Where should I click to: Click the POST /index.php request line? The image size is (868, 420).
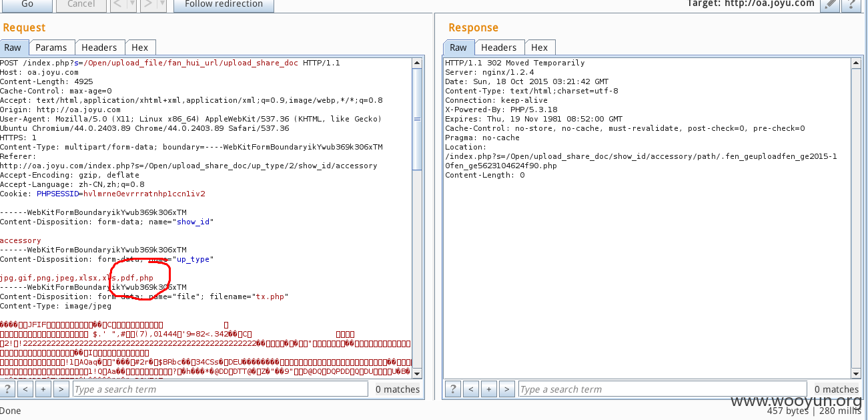coord(170,63)
